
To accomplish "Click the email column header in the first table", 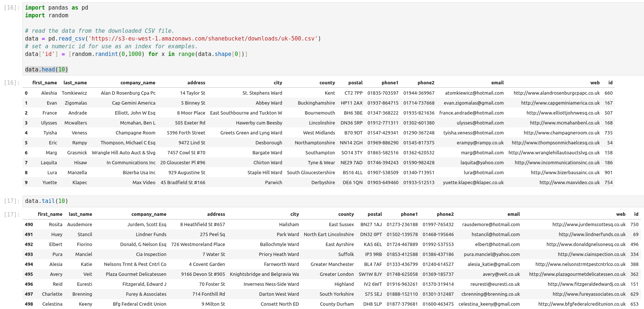I will 497,83.
